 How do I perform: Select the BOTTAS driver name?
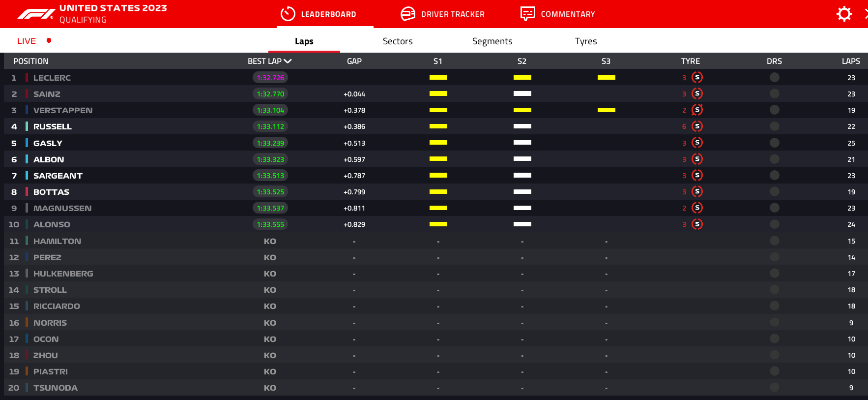tap(51, 192)
